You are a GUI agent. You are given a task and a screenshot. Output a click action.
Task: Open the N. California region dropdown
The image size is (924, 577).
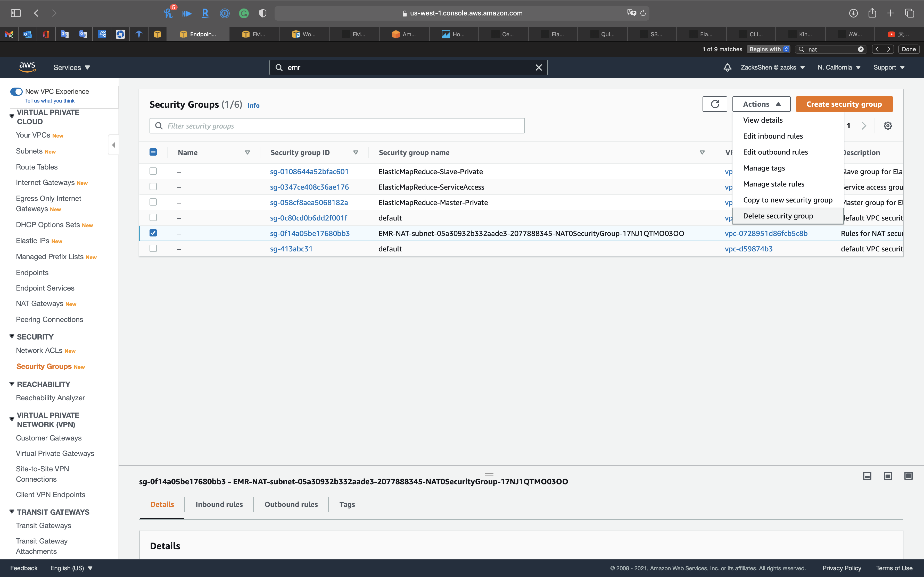839,67
